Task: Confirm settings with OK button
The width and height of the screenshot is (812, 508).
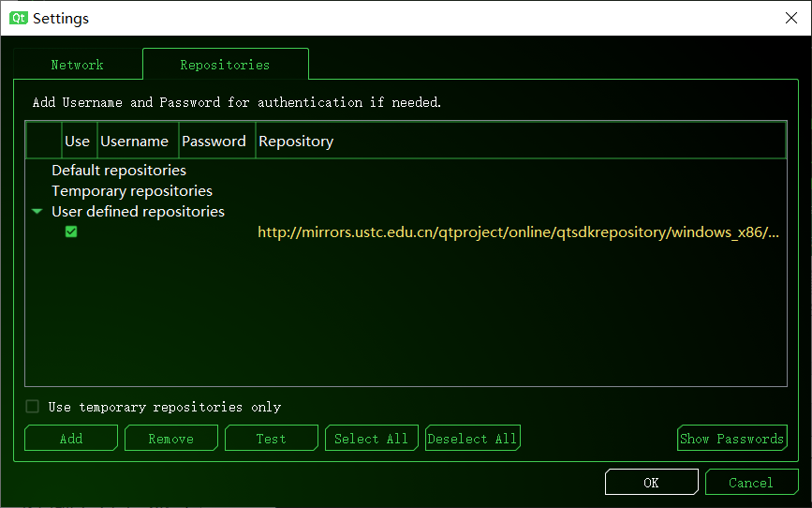Action: pyautogui.click(x=652, y=482)
